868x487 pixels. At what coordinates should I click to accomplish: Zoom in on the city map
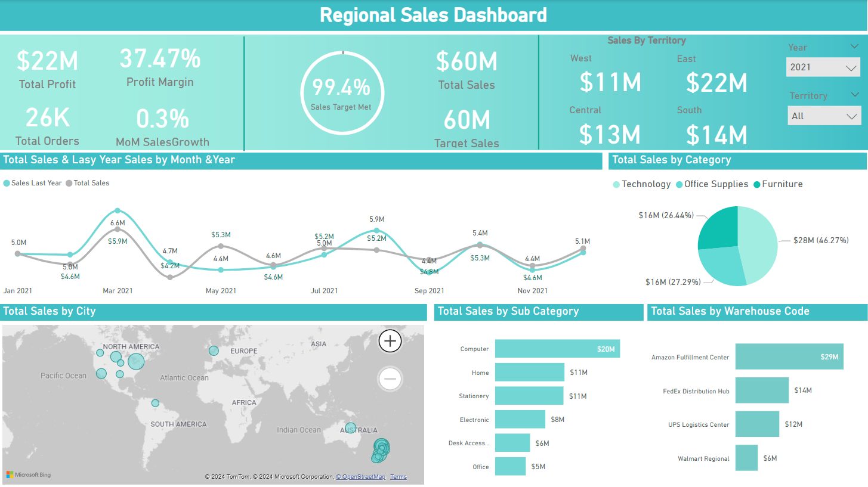(x=390, y=341)
